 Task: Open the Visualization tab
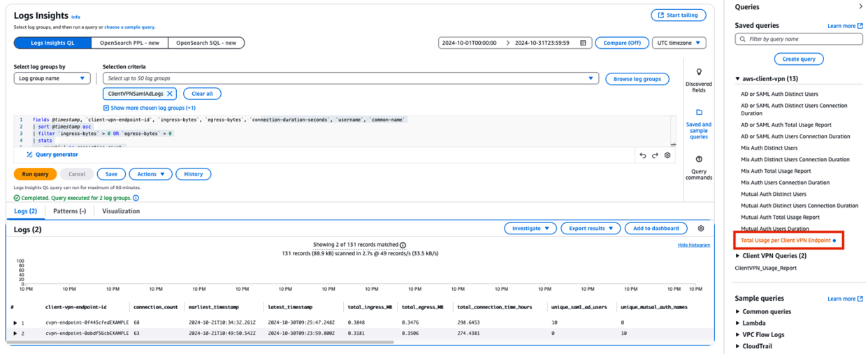tap(121, 211)
